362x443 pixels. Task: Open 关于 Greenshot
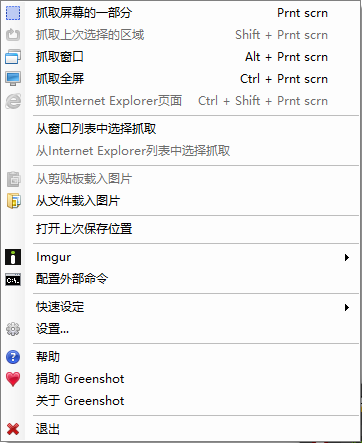181,401
